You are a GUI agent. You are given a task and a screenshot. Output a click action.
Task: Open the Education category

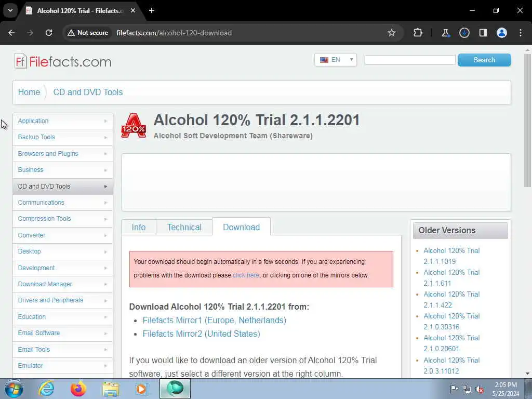click(x=63, y=316)
